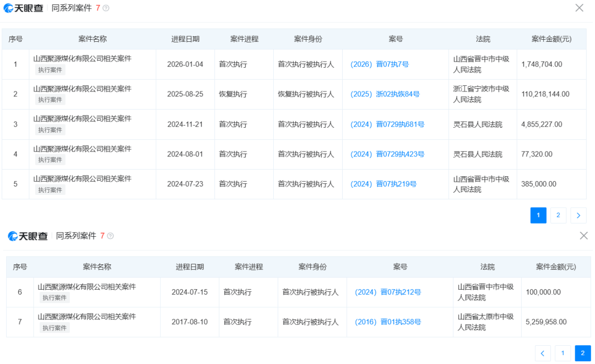Image resolution: width=595 pixels, height=364 pixels.
Task: Open case link (2024) 晋07执212号
Action: (x=388, y=292)
